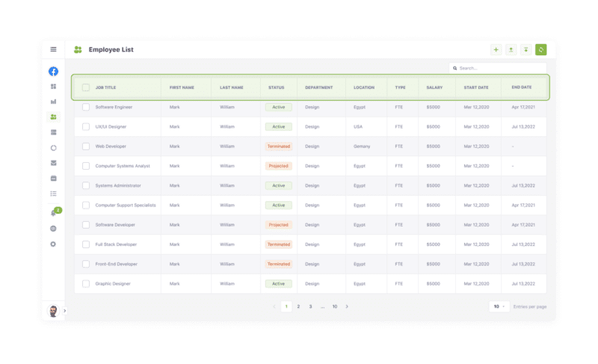Open the entries per page dropdown
This screenshot has height=364, width=598.
click(x=499, y=306)
